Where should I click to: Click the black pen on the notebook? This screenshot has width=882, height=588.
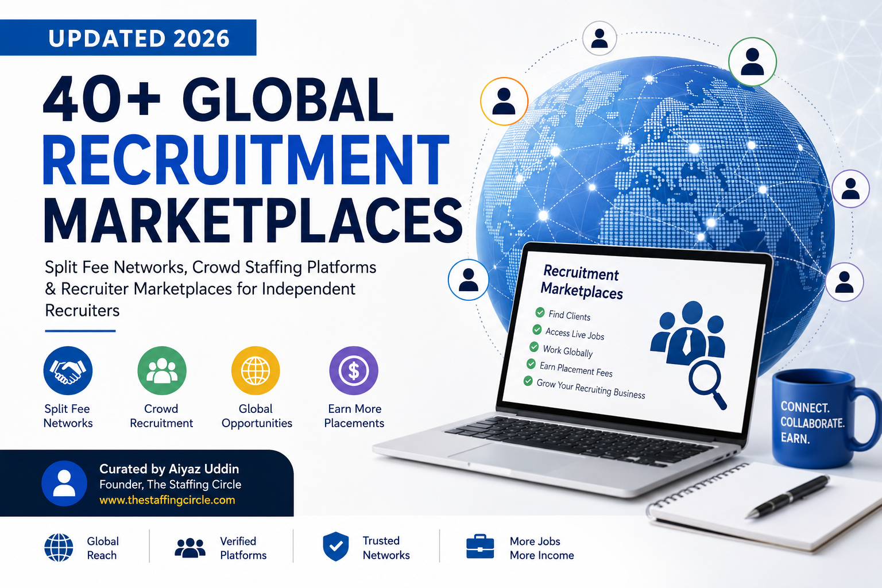[787, 497]
